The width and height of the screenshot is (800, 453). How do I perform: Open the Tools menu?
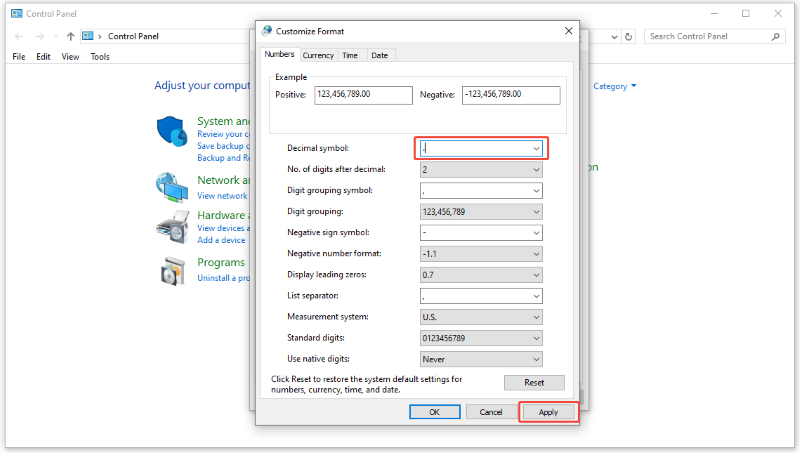(x=100, y=57)
